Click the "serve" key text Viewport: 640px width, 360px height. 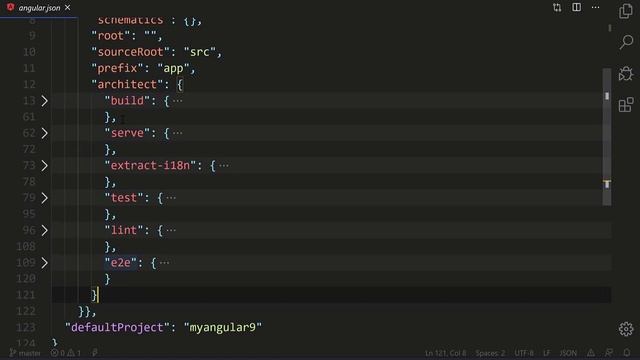pos(127,133)
